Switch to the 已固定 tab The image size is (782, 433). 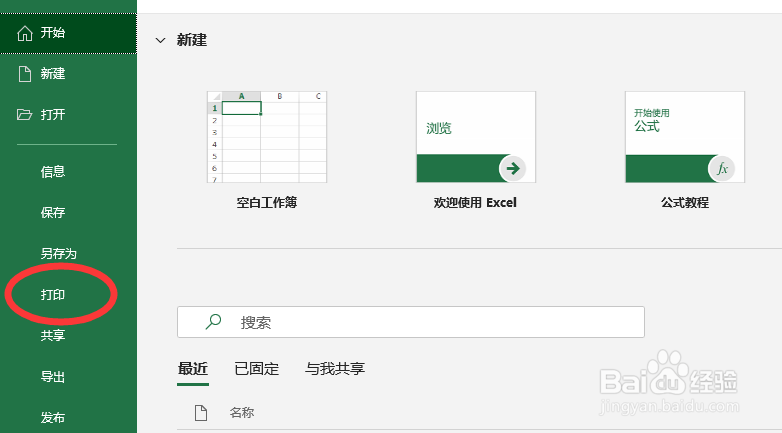pyautogui.click(x=257, y=369)
